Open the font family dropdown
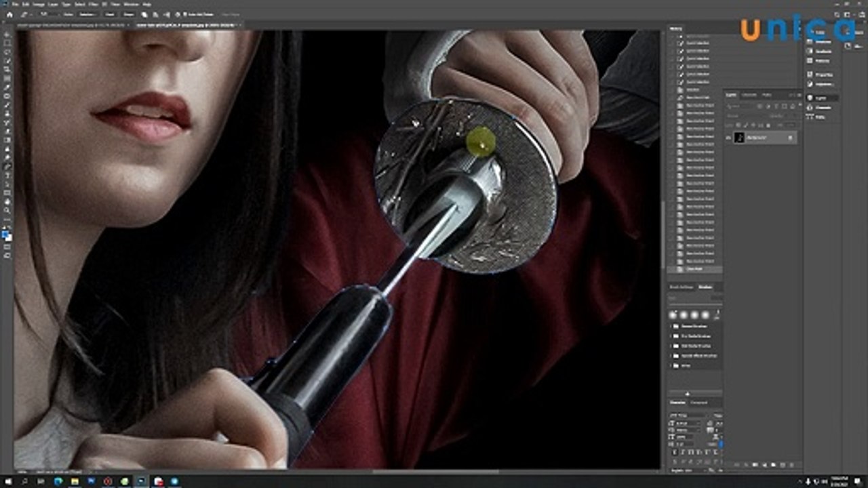 coord(688,415)
